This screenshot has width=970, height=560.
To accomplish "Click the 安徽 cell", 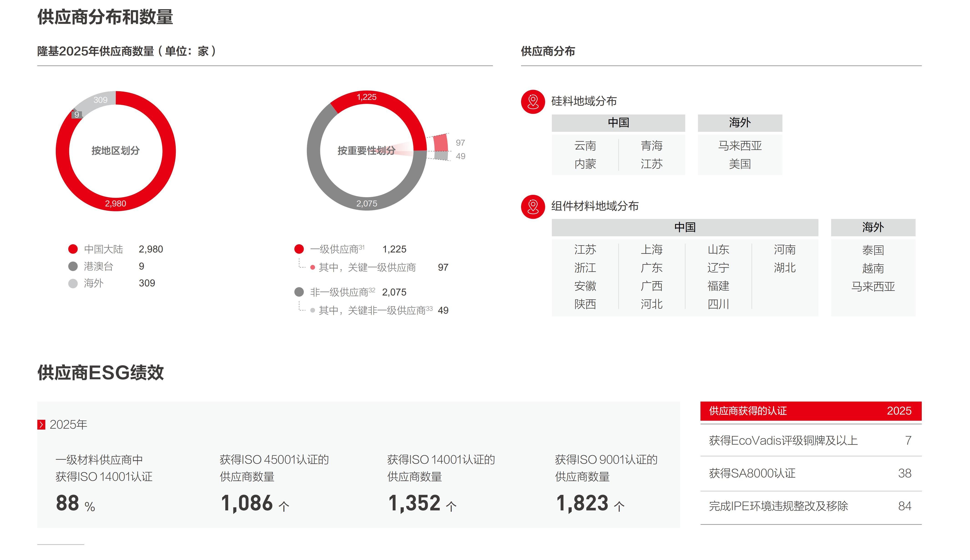I will click(x=585, y=286).
